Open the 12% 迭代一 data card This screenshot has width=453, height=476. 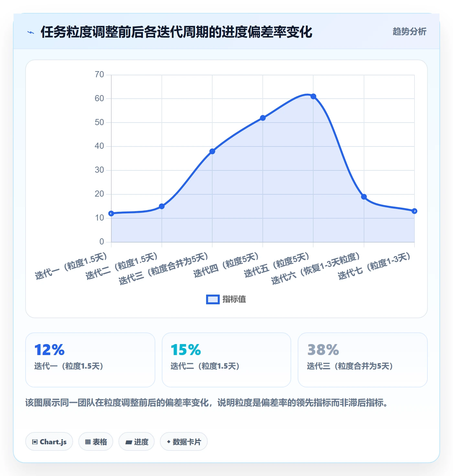(x=90, y=360)
